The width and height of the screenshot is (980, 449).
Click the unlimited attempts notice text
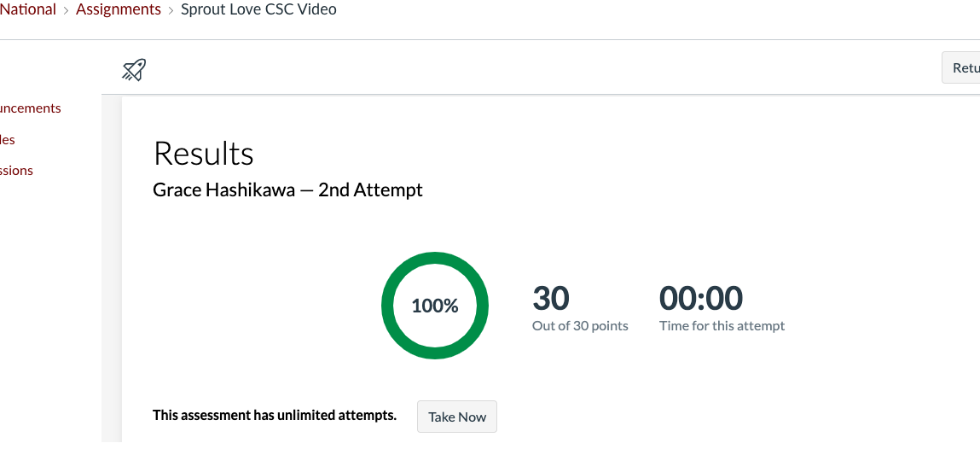pyautogui.click(x=275, y=416)
